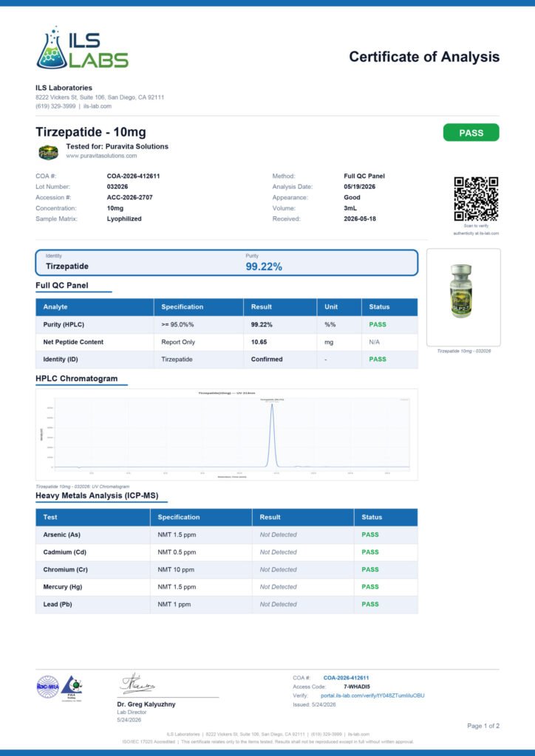
Task: Click the Sample Matrix value Lyophilized
Action: click(124, 219)
